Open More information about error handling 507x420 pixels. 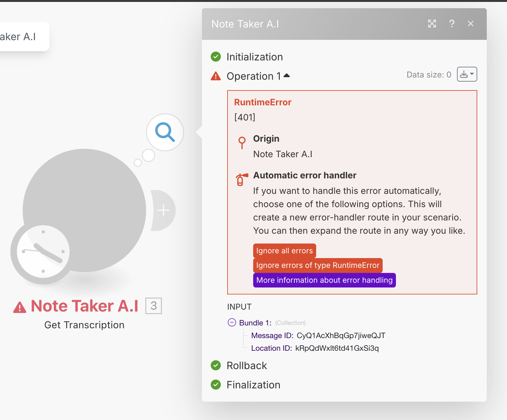click(324, 280)
